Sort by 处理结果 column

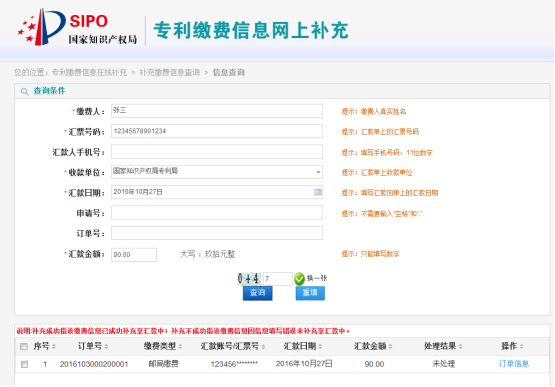pyautogui.click(x=443, y=346)
